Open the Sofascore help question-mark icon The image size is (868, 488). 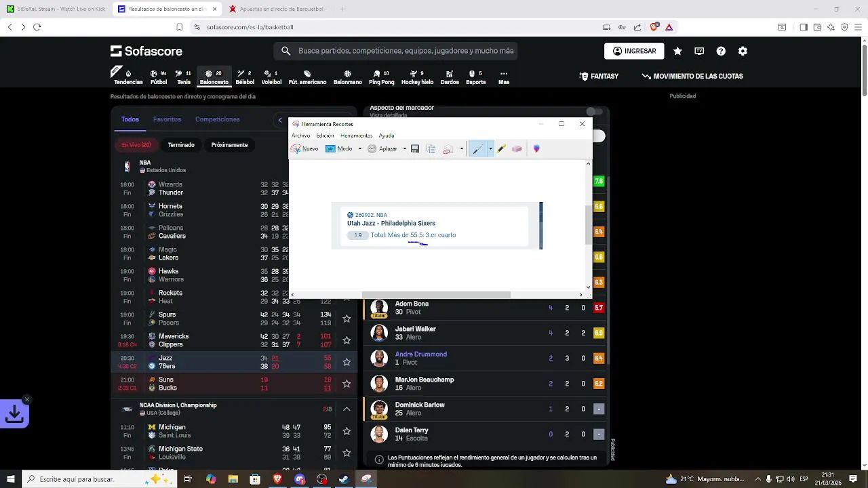[x=721, y=51]
